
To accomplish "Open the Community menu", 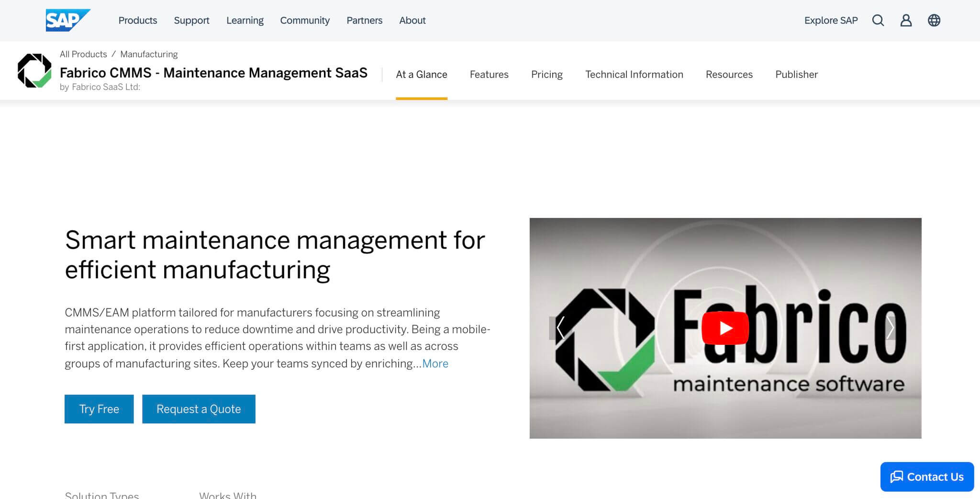I will click(305, 20).
